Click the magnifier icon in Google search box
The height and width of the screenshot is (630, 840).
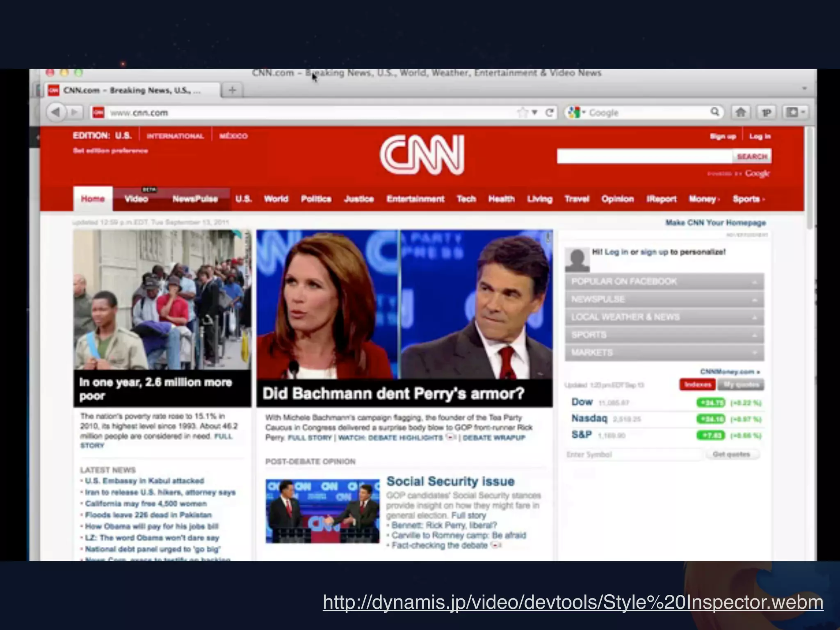click(715, 112)
